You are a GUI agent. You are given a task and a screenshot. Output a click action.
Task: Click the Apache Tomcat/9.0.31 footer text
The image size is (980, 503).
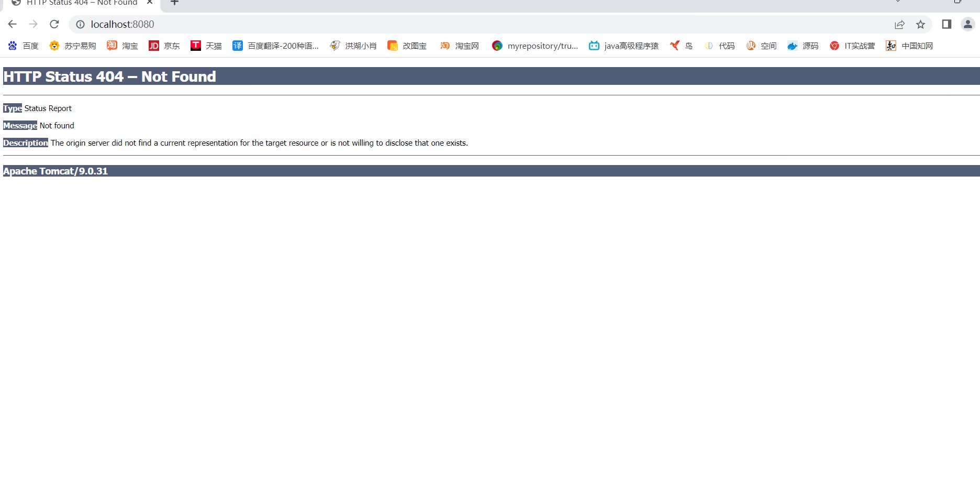(x=55, y=171)
